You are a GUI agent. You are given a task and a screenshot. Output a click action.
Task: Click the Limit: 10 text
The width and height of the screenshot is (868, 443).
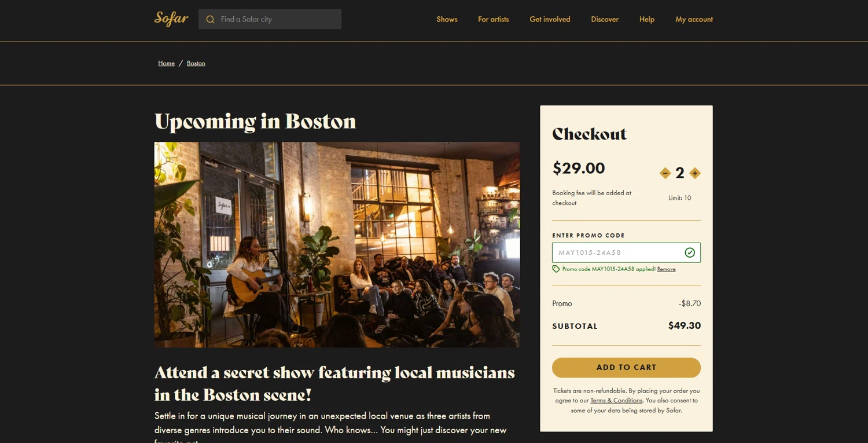(x=680, y=198)
